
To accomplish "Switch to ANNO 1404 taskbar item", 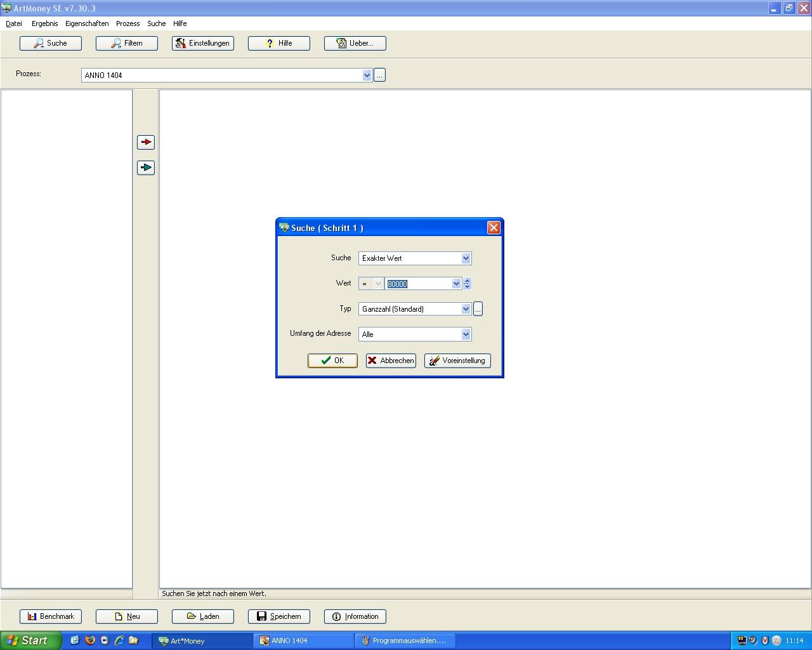I will coord(304,640).
